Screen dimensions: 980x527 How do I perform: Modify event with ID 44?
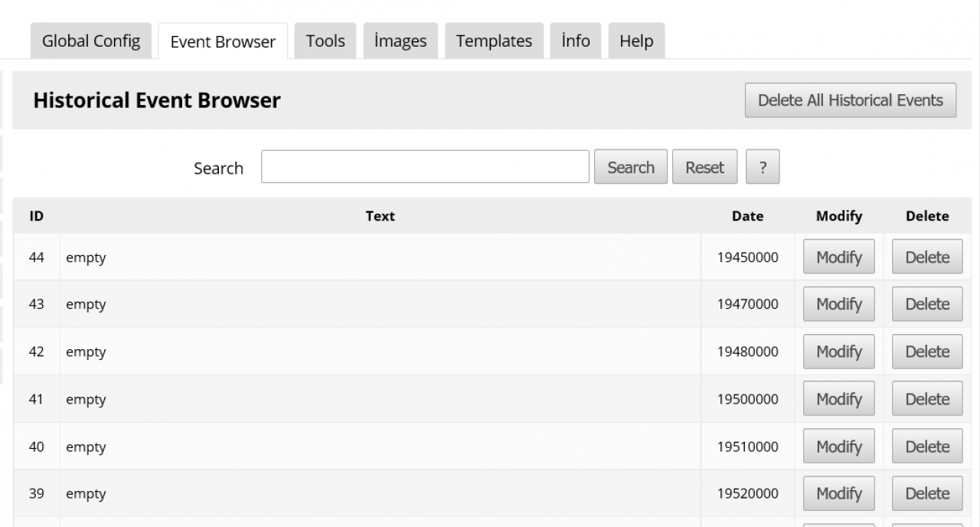[839, 257]
